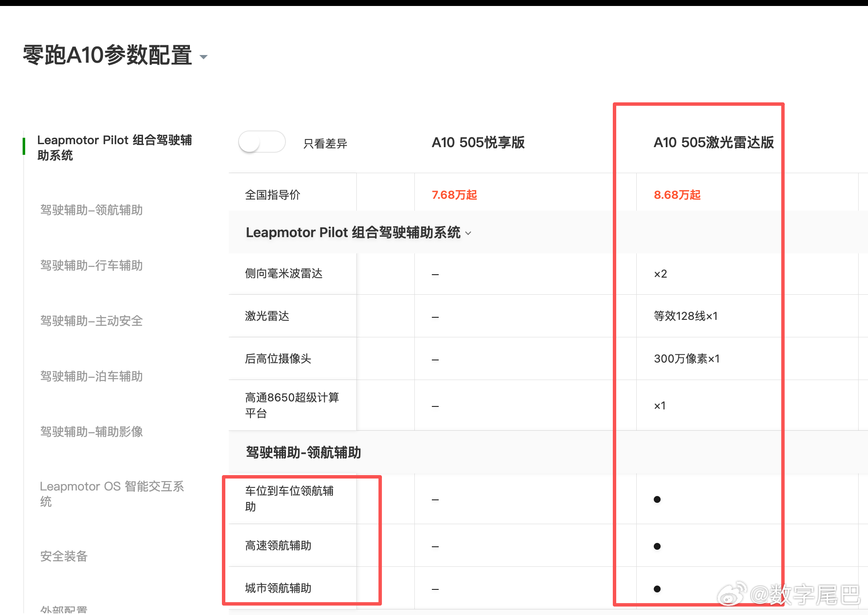The image size is (868, 615).
Task: Open the 驾驶辅助-主动安全 section
Action: [x=92, y=321]
